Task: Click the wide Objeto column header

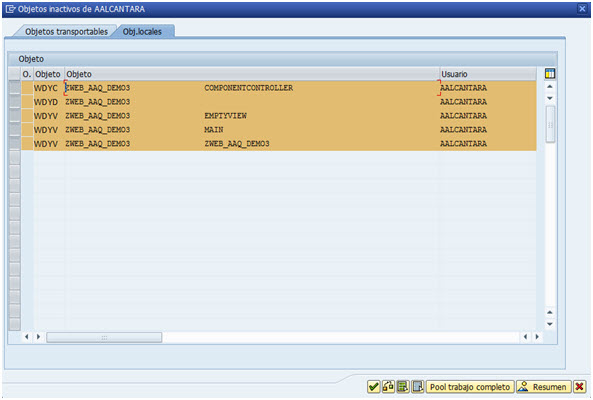Action: click(252, 74)
